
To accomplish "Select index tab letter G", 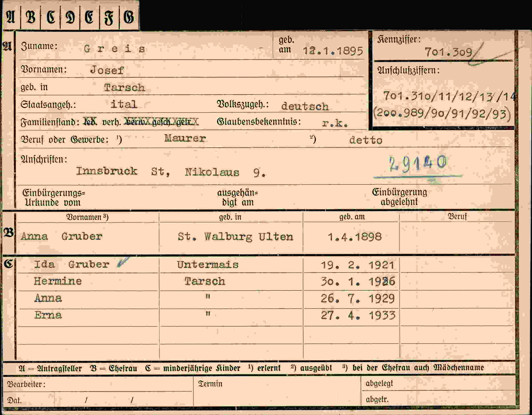I will 129,18.
